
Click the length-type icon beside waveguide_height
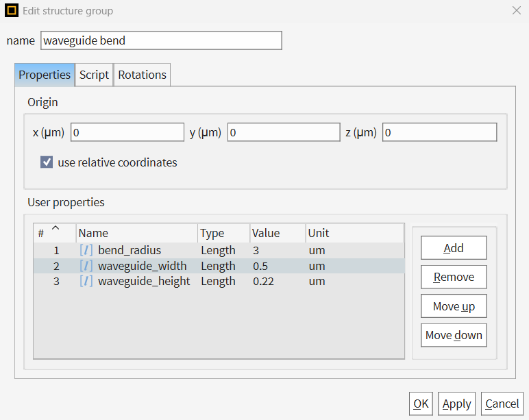point(86,281)
